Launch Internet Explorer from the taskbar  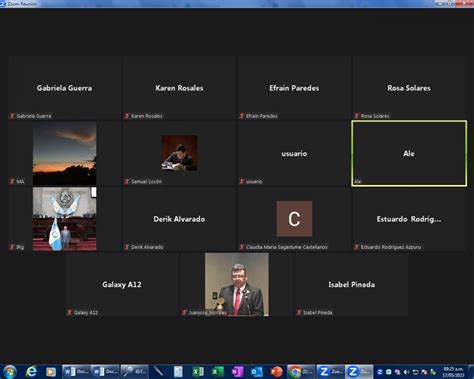(31, 372)
